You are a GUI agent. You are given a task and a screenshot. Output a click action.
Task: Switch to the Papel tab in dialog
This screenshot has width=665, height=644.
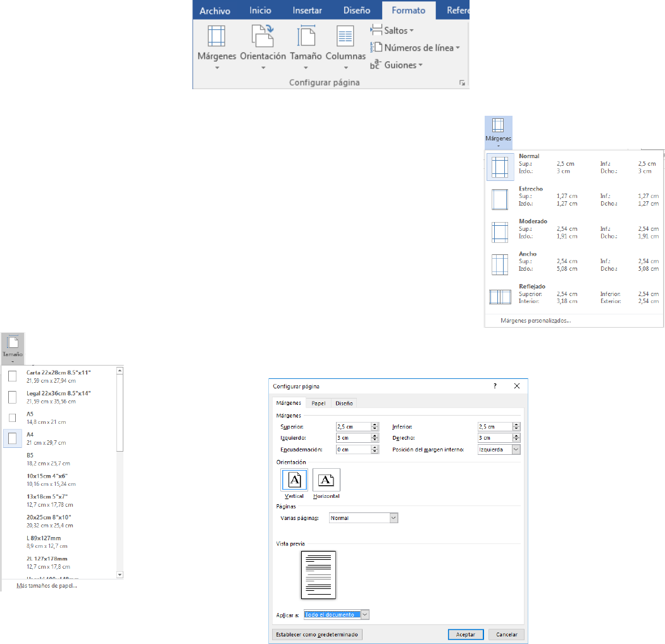[x=318, y=403]
